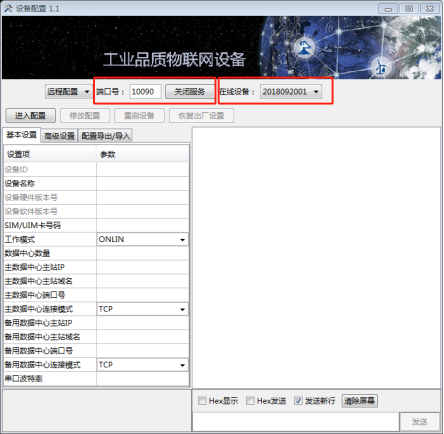This screenshot has height=434, width=444.
Task: Click the 备用数据中心主站域名 parameter cell
Action: point(142,337)
